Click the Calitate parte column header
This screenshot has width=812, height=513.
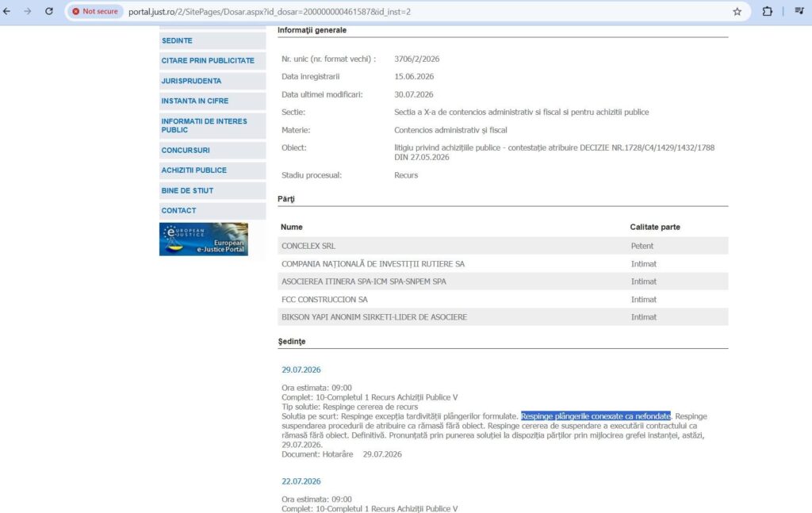655,228
